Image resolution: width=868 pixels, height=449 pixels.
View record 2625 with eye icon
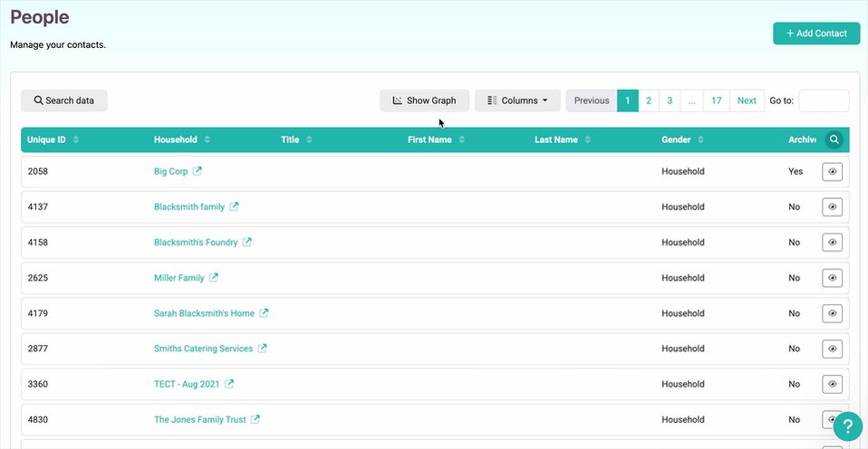tap(832, 278)
